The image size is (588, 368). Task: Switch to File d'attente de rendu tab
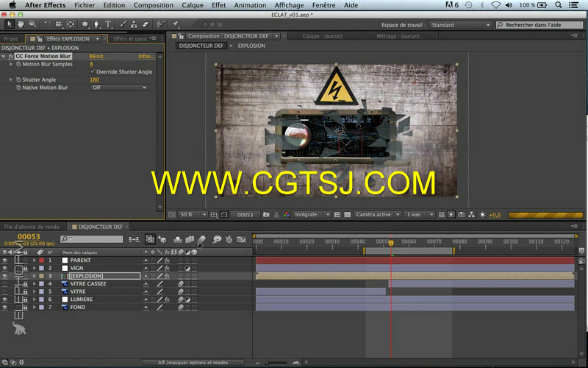32,227
